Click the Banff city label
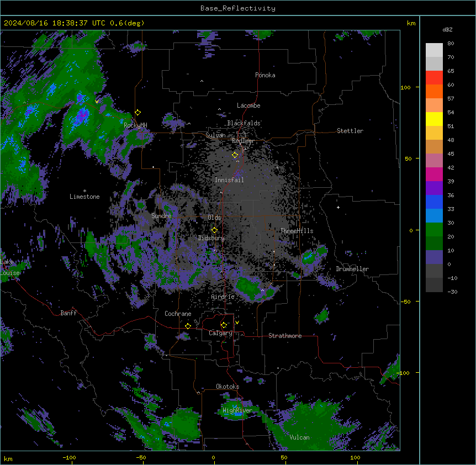Screen dimensions: 476x465 tap(68, 313)
